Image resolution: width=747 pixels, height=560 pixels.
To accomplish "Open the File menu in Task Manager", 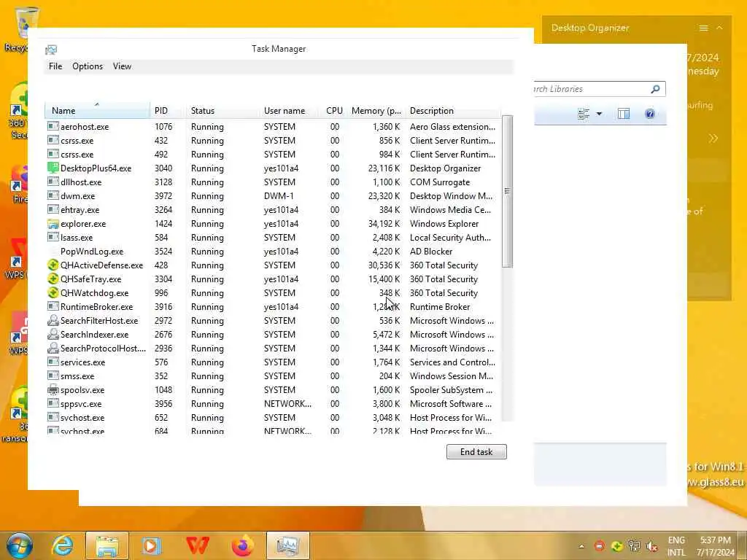I will click(x=55, y=66).
